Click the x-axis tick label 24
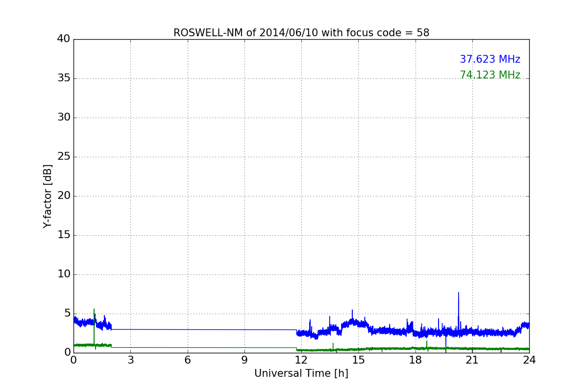 [529, 360]
